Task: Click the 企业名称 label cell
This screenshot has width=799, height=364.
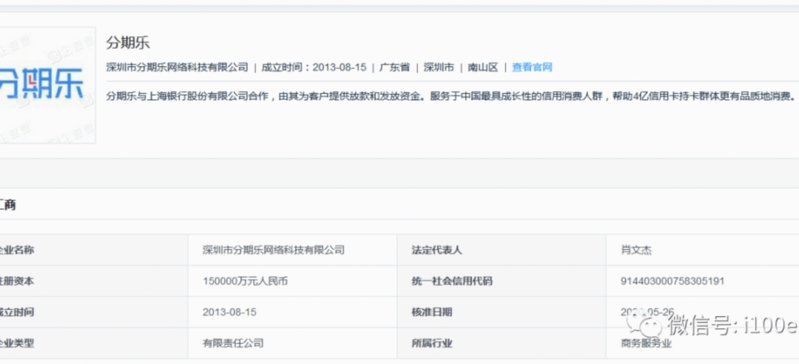Action: coord(94,250)
